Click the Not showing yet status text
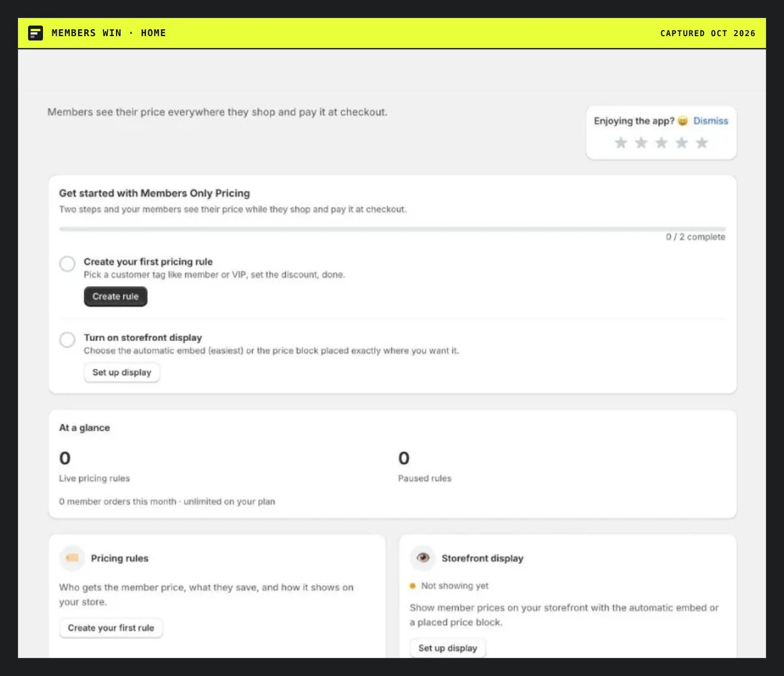 pyautogui.click(x=455, y=586)
